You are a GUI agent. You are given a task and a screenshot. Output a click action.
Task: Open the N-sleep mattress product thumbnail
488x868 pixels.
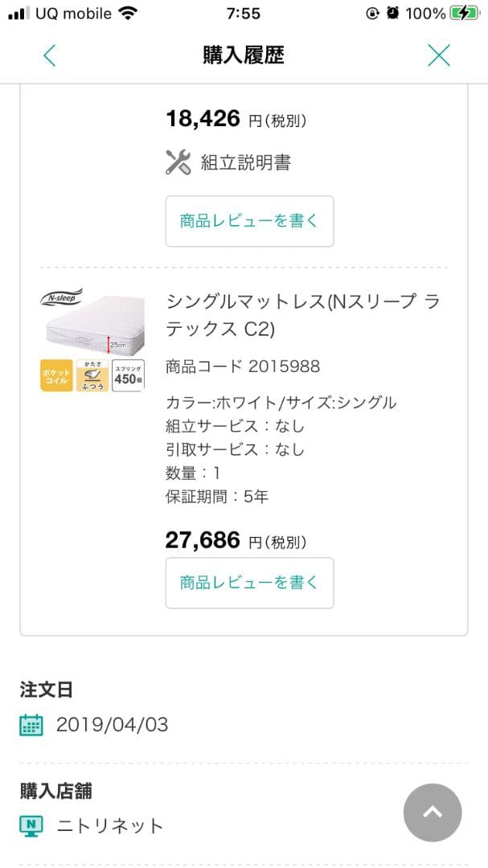click(92, 320)
